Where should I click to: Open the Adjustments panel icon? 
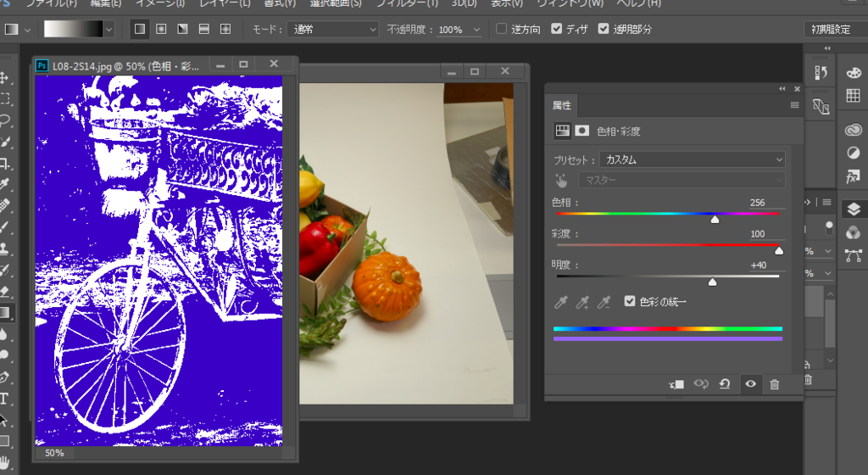click(854, 153)
